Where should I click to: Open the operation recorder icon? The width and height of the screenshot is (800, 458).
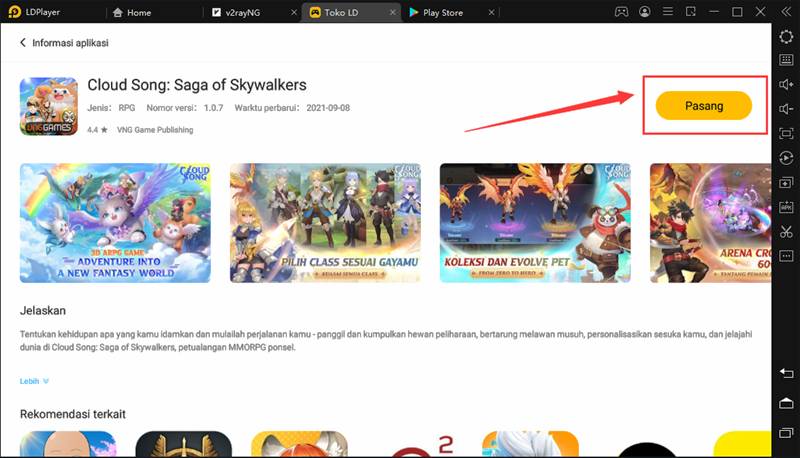tap(786, 158)
